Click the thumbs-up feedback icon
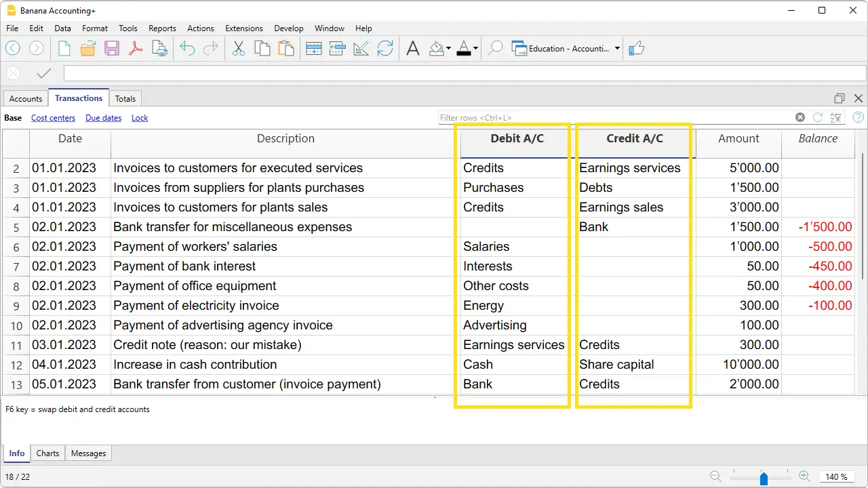This screenshot has height=488, width=868. pos(636,48)
